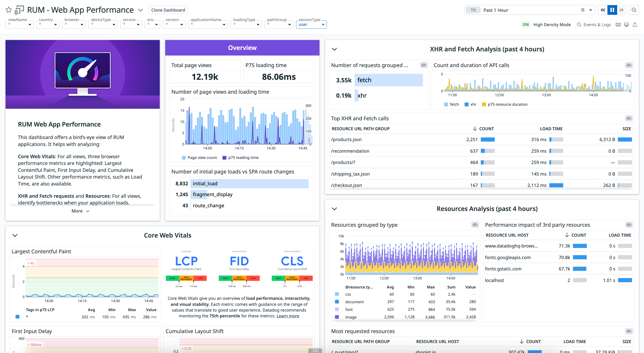Image resolution: width=644 pixels, height=353 pixels.
Task: Open keyboard shortcuts panel
Action: 618,25
